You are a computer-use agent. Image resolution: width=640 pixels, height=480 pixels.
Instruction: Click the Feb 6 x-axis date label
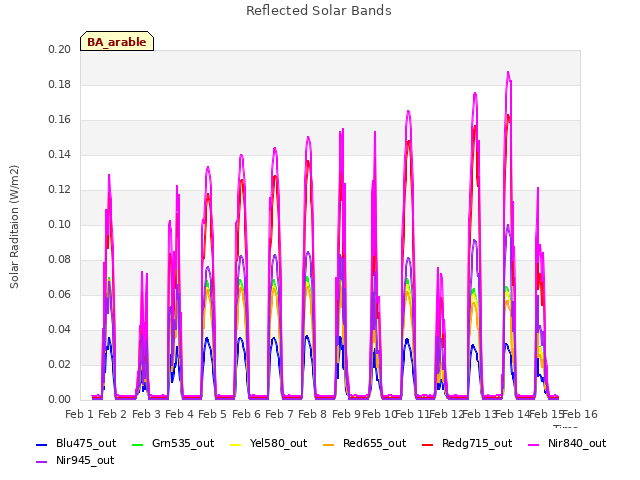246,414
